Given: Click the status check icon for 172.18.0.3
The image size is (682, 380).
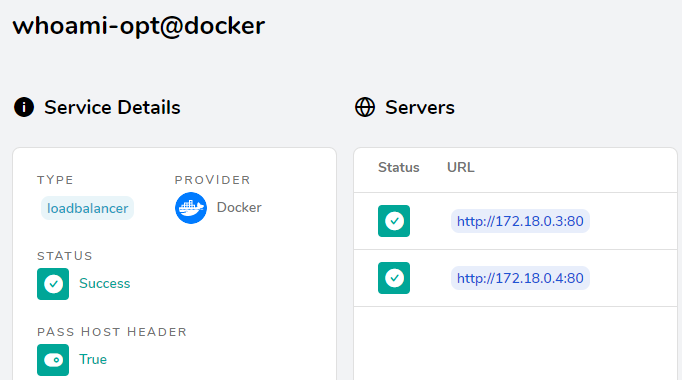Looking at the screenshot, I should pos(394,221).
